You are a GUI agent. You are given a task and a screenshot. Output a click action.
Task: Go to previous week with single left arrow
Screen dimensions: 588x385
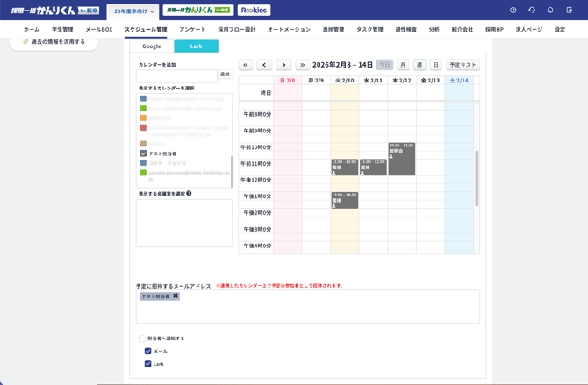point(264,65)
